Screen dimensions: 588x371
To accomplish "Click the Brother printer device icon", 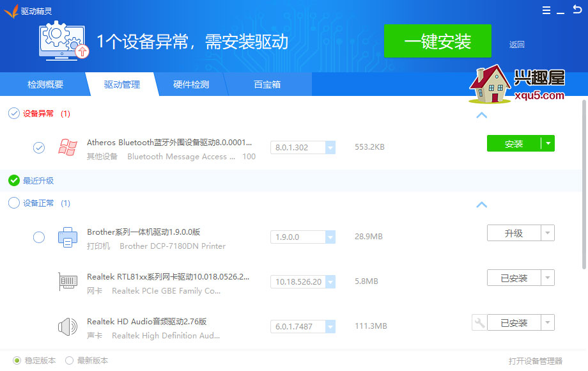I will click(x=68, y=237).
